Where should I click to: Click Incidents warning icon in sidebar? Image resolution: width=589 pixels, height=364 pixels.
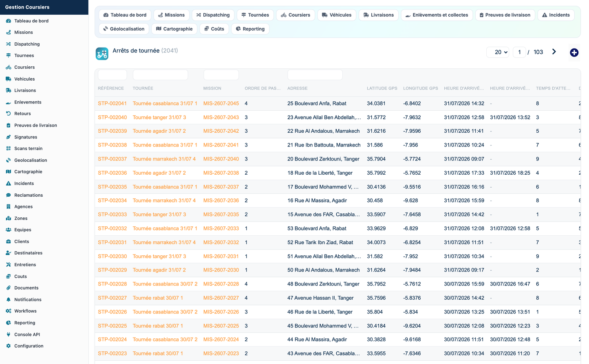pyautogui.click(x=8, y=184)
